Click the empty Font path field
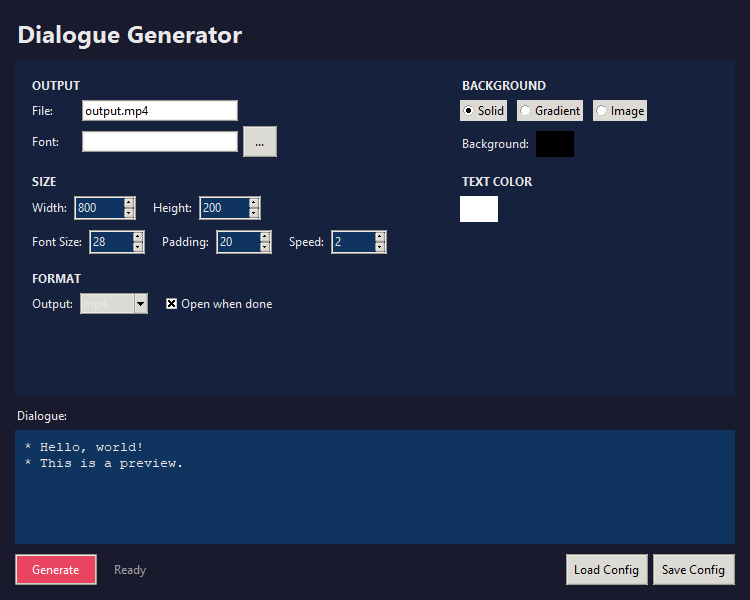Screen dimensions: 750x600 [160, 142]
